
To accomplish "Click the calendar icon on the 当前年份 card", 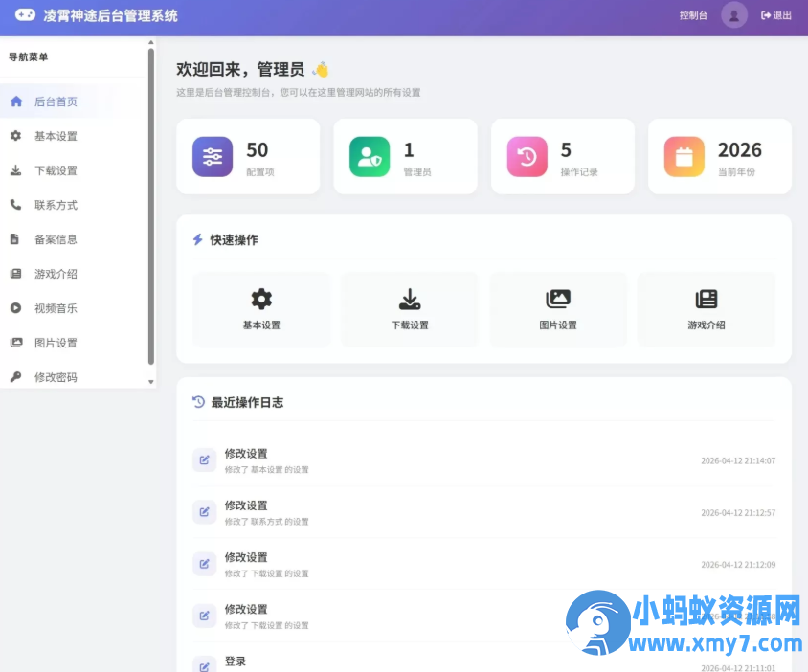I will click(x=684, y=155).
